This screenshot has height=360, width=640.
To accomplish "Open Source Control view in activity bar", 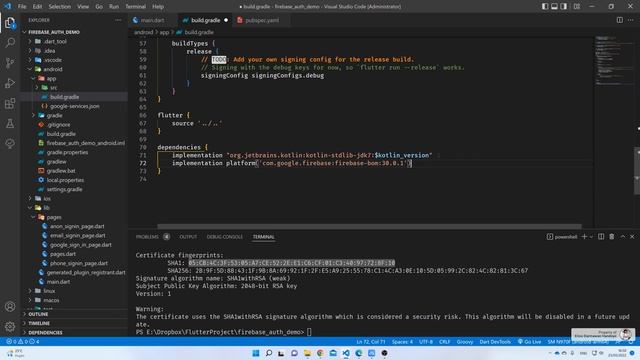I will (10, 62).
